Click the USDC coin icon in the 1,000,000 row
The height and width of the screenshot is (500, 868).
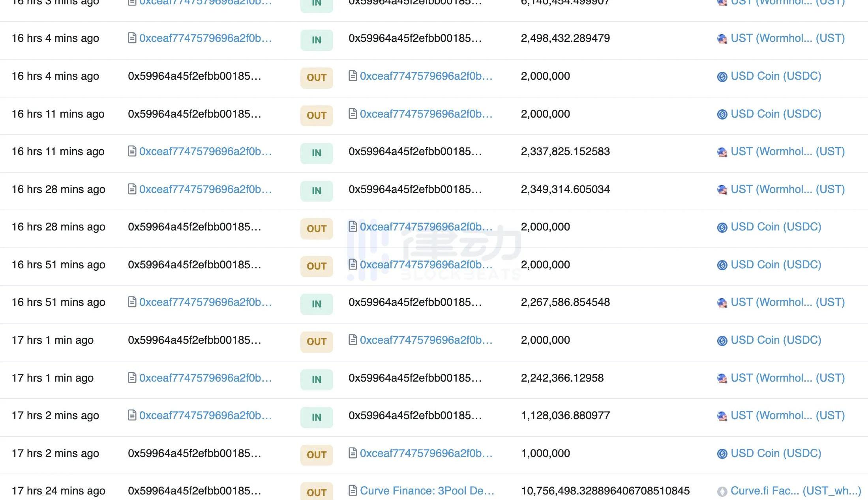pyautogui.click(x=722, y=454)
